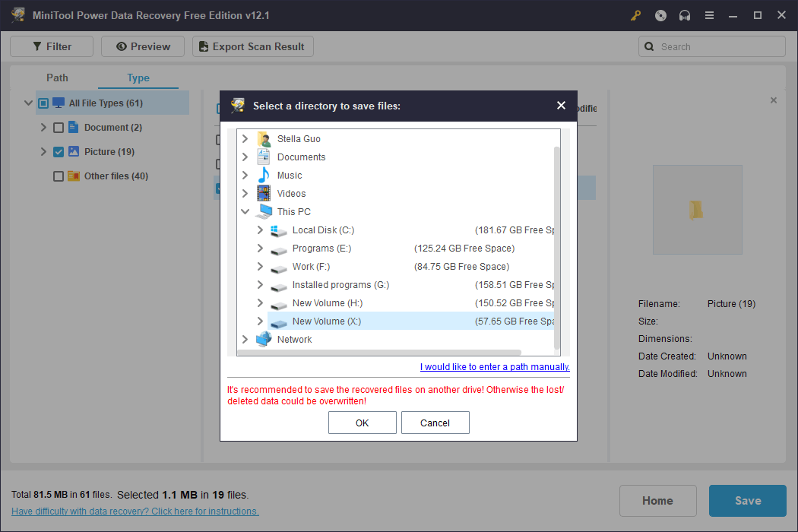
Task: Enable the Other files (40) checkbox
Action: point(58,176)
